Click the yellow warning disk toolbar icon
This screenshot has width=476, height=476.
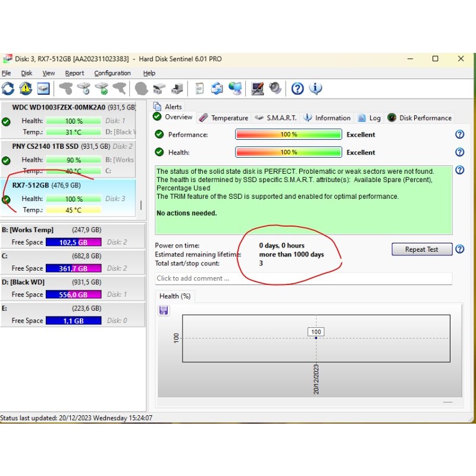point(26,89)
